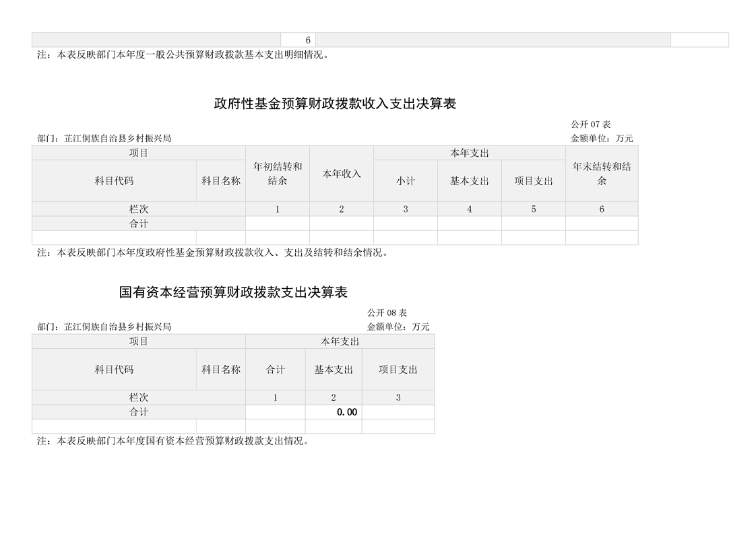Click the note about 一般公共预算财政拨款基本支出明细
Image resolution: width=756 pixels, height=534 pixels.
click(x=183, y=55)
